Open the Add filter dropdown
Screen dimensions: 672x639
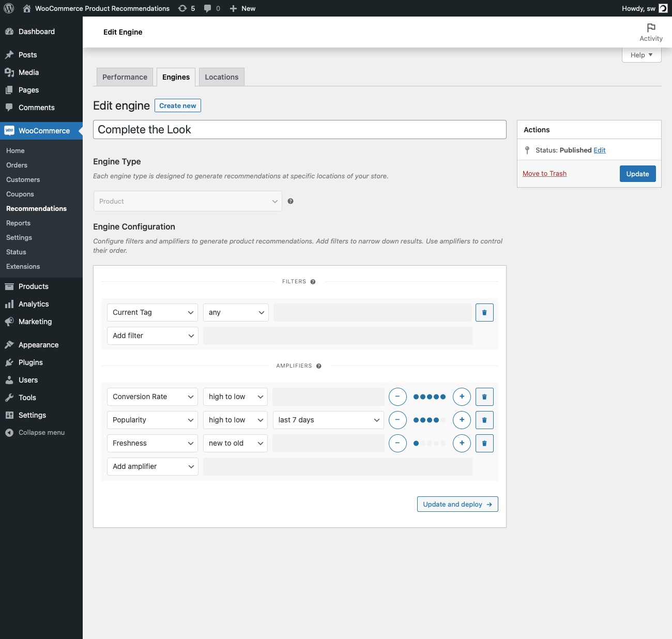[152, 336]
